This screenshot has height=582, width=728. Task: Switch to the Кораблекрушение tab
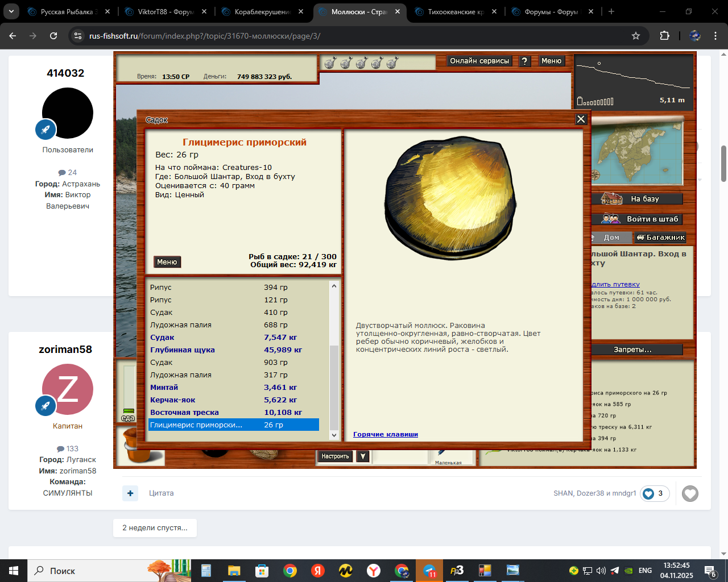coord(262,11)
